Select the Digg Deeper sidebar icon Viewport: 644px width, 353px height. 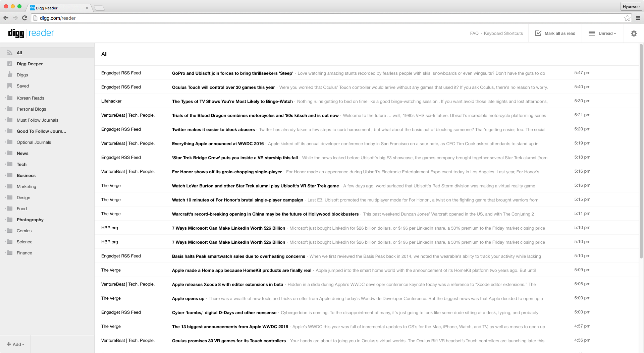[x=10, y=64]
